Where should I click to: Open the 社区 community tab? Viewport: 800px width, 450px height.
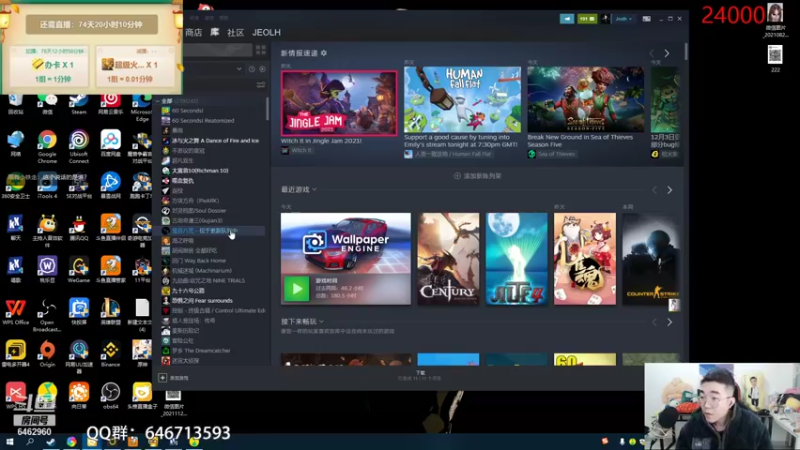coord(235,33)
